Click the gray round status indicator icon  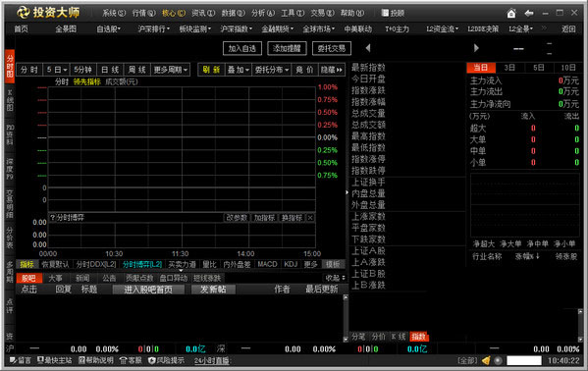click(x=498, y=361)
